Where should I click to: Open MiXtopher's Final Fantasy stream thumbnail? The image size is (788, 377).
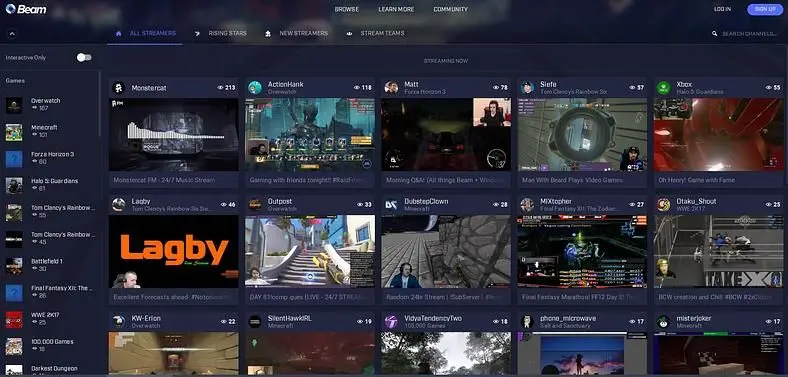pyautogui.click(x=582, y=251)
